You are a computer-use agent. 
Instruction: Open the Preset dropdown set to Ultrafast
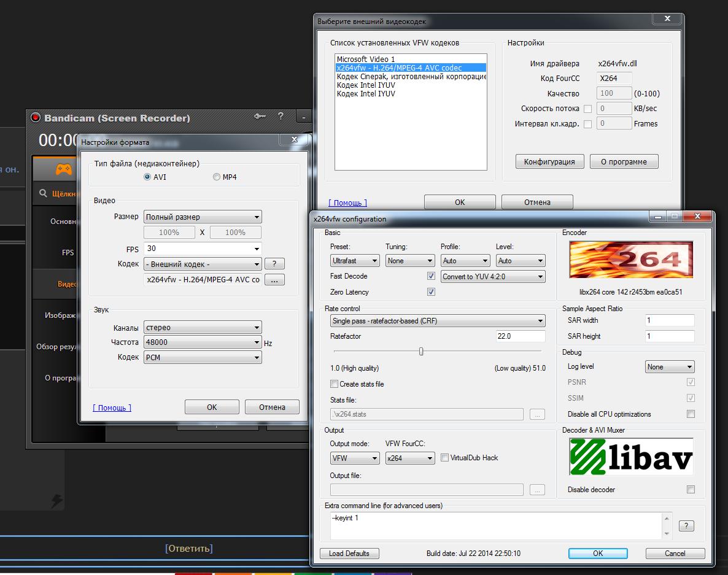click(355, 261)
